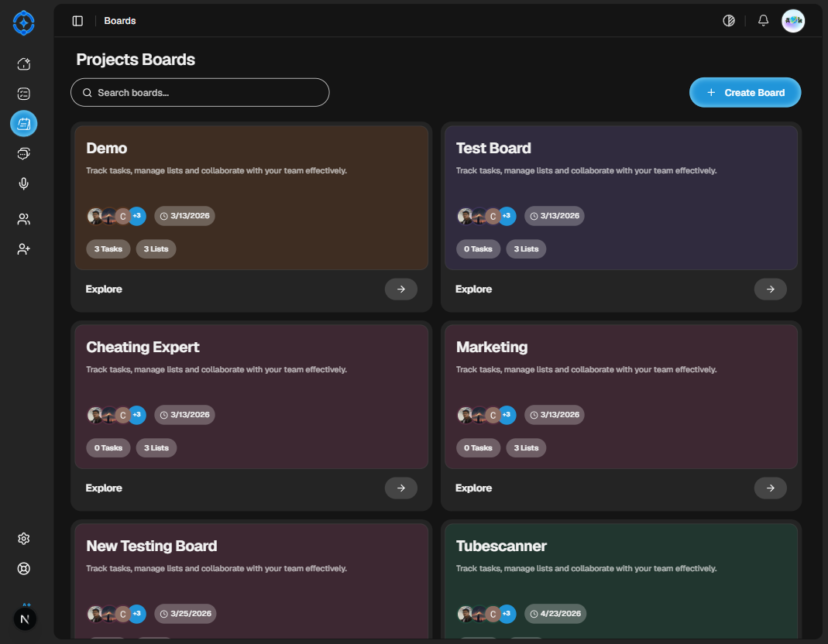
Task: Open the help lifebuoy icon in sidebar
Action: tap(24, 568)
